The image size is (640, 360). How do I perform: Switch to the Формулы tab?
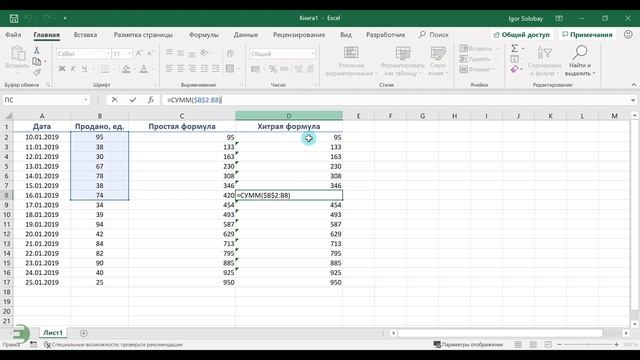pos(204,35)
